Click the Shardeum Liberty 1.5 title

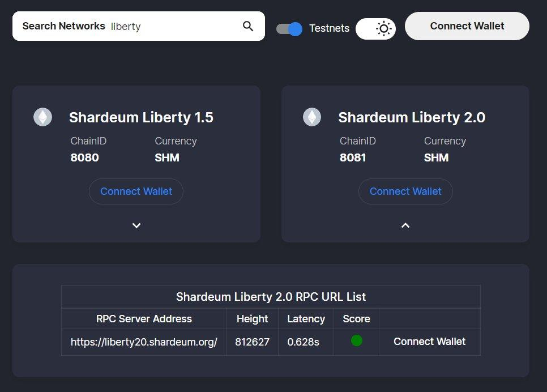(141, 117)
